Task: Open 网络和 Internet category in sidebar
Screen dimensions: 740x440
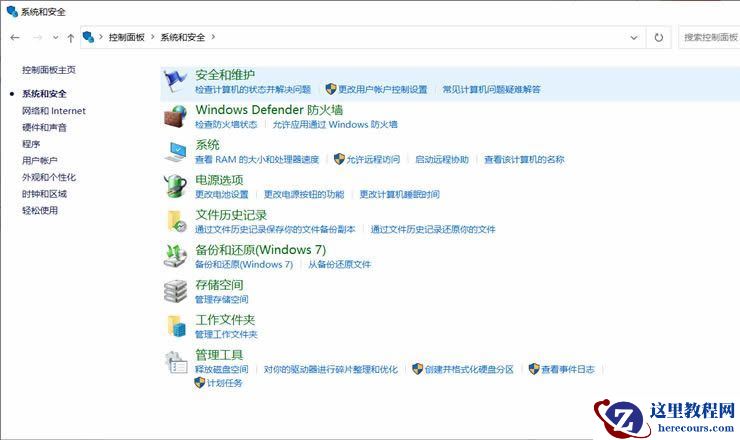Action: [54, 111]
